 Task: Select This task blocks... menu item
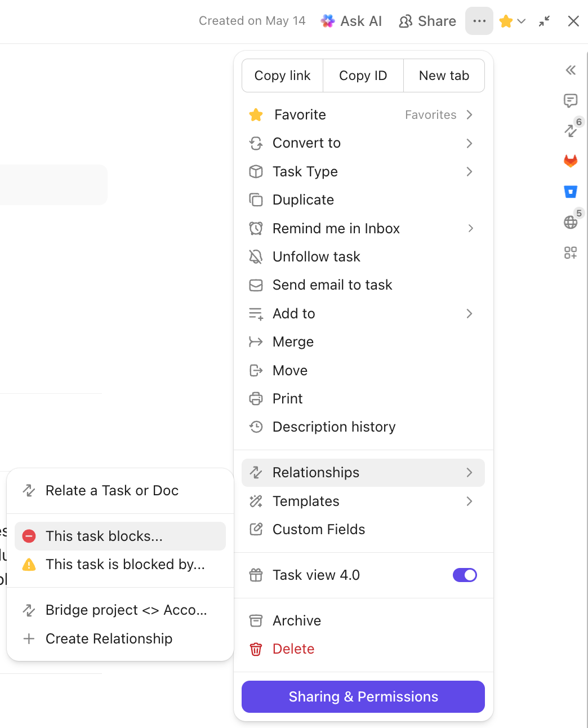click(x=104, y=536)
